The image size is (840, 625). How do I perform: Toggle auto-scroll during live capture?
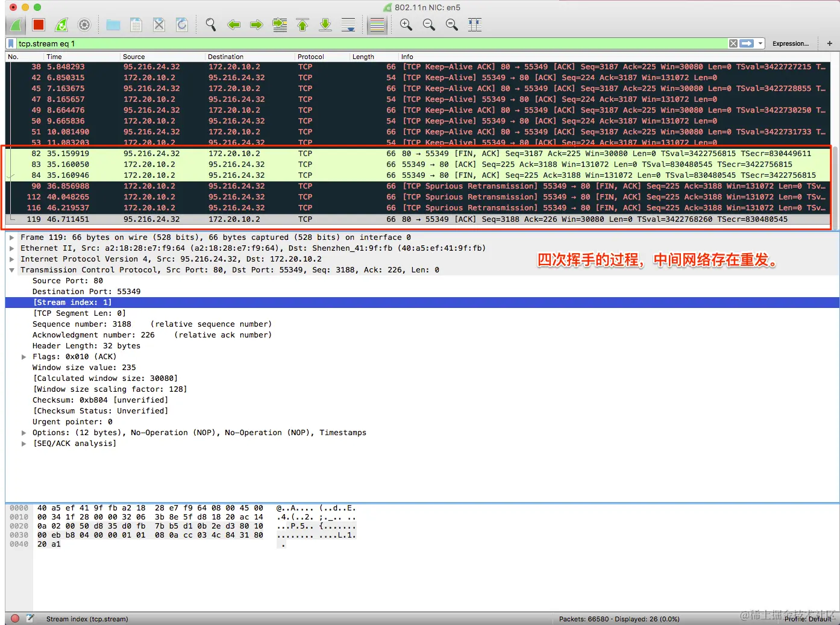point(348,25)
